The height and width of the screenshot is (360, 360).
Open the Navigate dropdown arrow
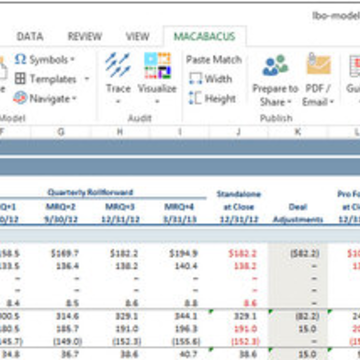74,99
